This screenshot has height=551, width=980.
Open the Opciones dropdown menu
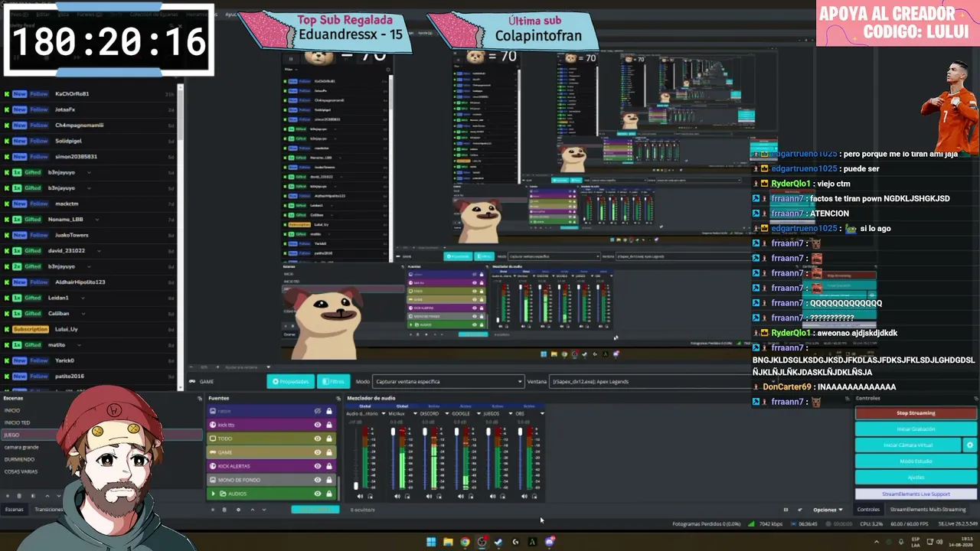pos(828,510)
